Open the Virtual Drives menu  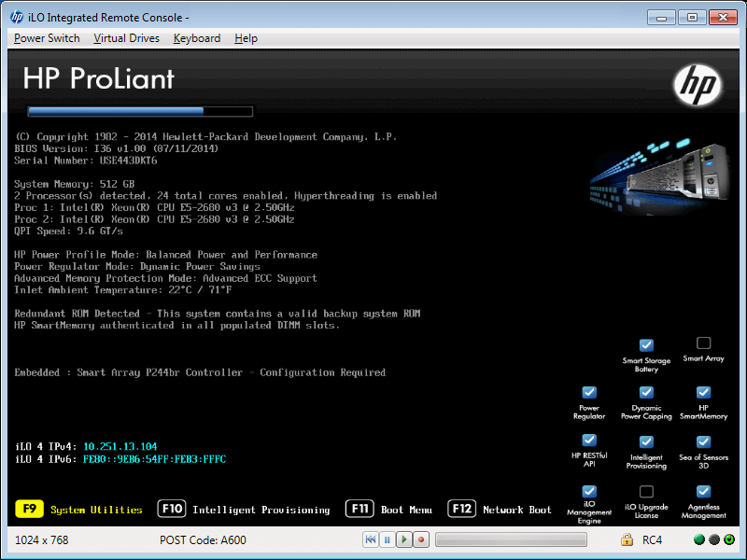[x=126, y=38]
